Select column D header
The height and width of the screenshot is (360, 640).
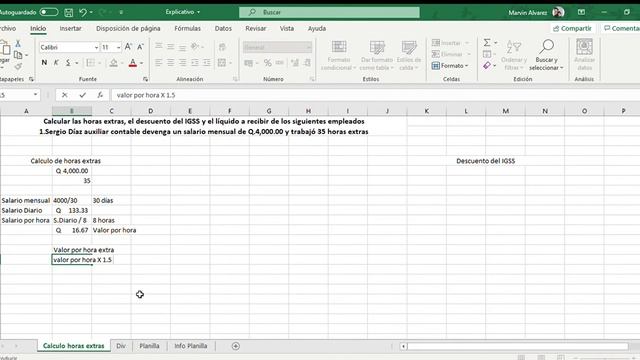coord(151,111)
